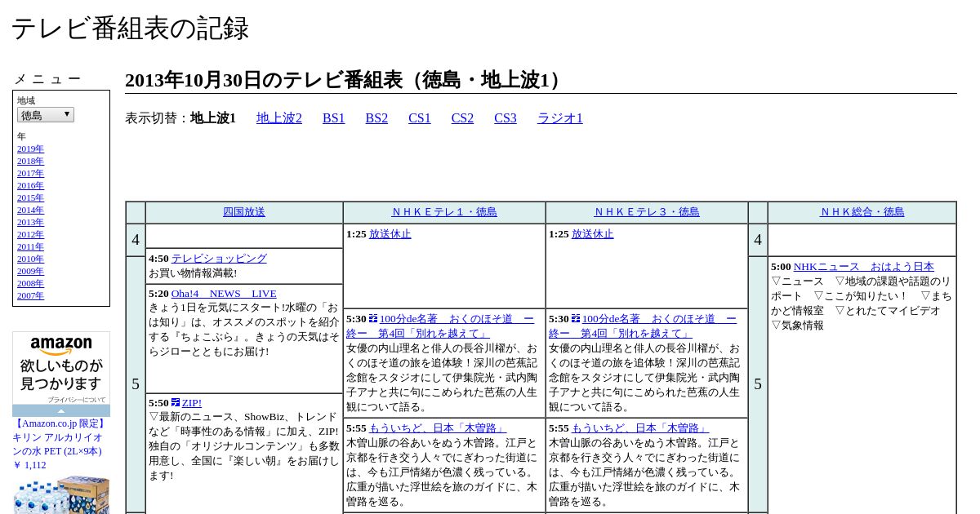Open the テレビショッピング program link
This screenshot has height=514, width=980.
(219, 258)
